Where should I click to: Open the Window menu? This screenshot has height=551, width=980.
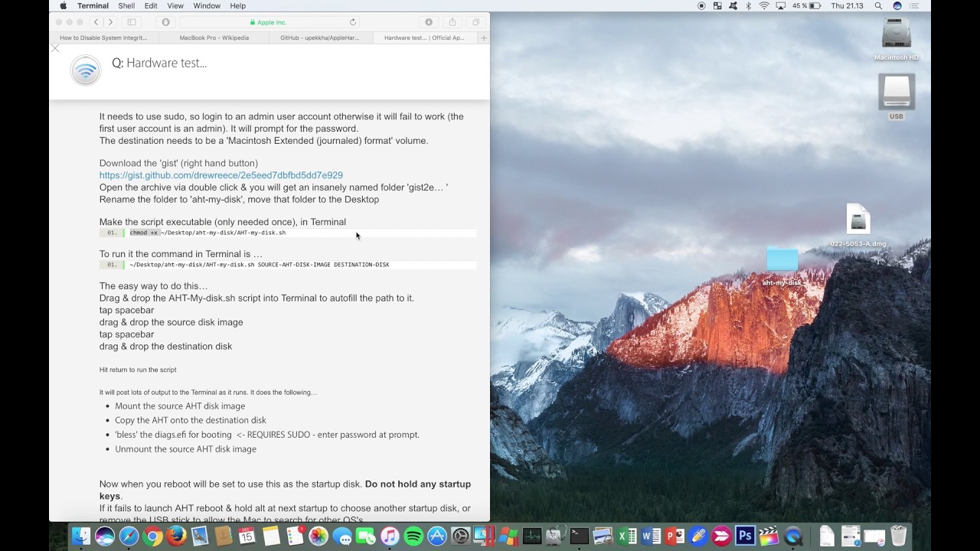207,5
